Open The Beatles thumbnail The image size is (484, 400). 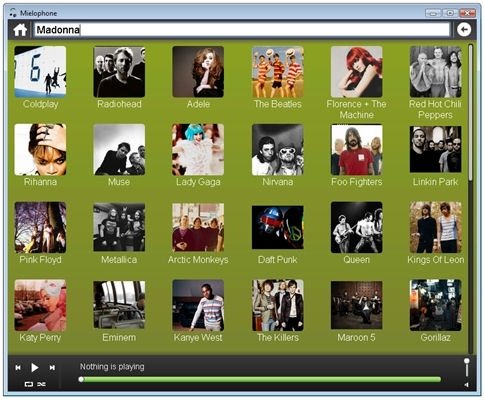pyautogui.click(x=278, y=72)
